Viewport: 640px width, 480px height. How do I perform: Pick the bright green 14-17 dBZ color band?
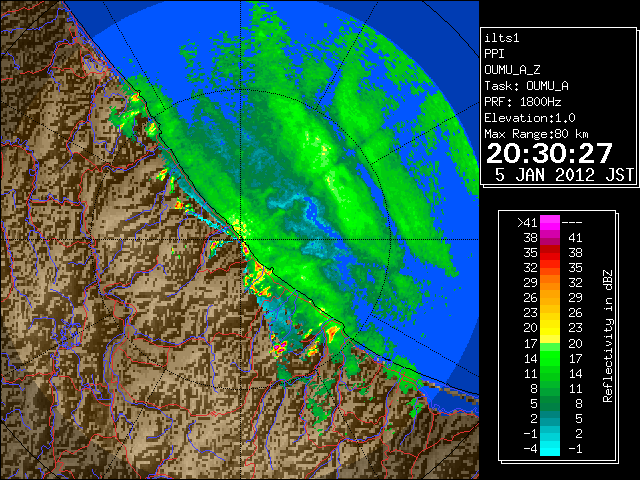pos(550,358)
